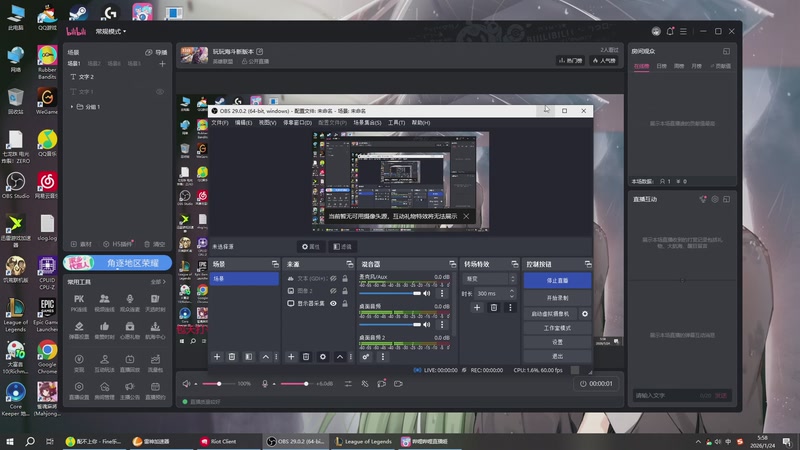
Task: Open the OBS 渐变 transition dropdown
Action: 489,279
